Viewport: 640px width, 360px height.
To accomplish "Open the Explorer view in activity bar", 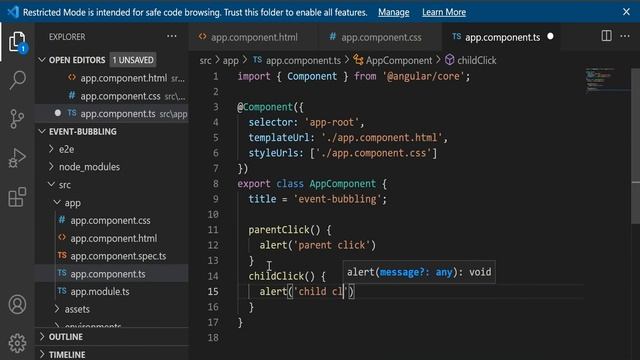I will point(17,42).
